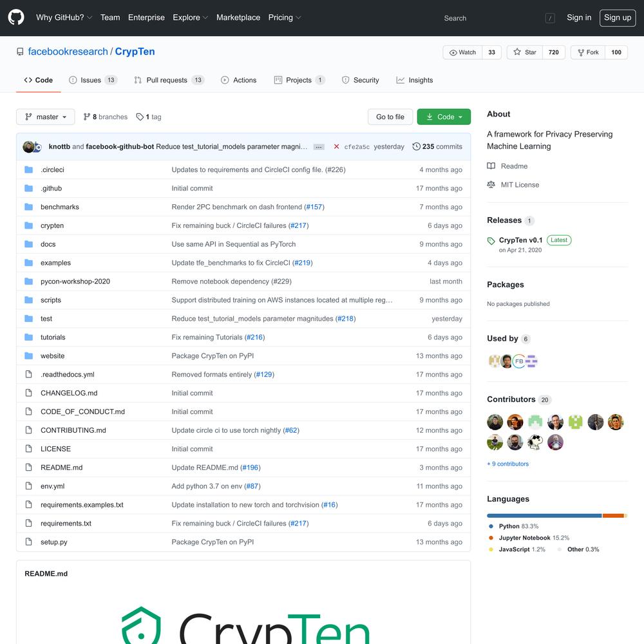Click the knottb commit author avatar
The height and width of the screenshot is (644, 644).
(28, 147)
